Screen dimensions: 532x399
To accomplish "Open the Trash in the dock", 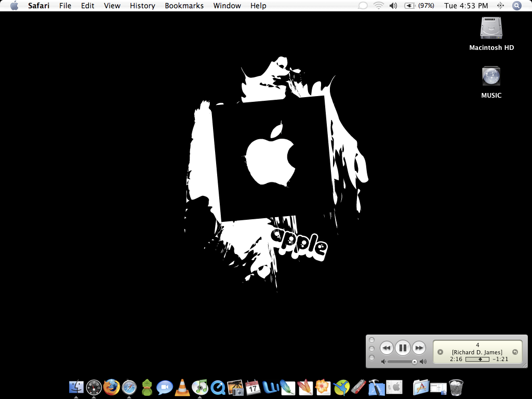I will pos(456,387).
